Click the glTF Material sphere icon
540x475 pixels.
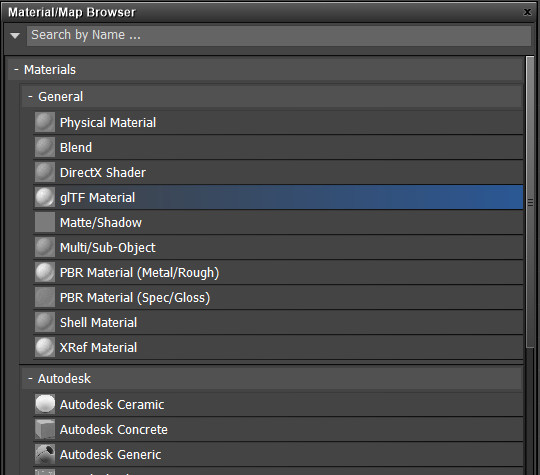tap(45, 197)
